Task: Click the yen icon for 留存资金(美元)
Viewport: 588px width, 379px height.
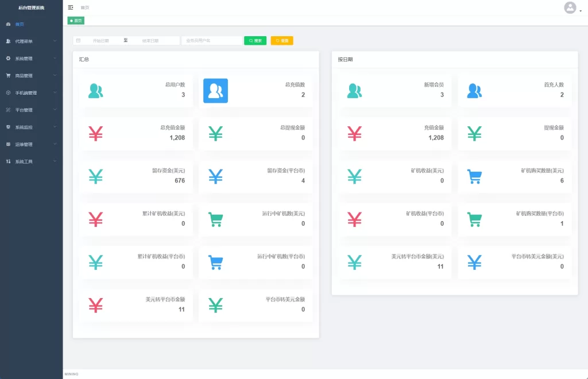Action: [96, 176]
